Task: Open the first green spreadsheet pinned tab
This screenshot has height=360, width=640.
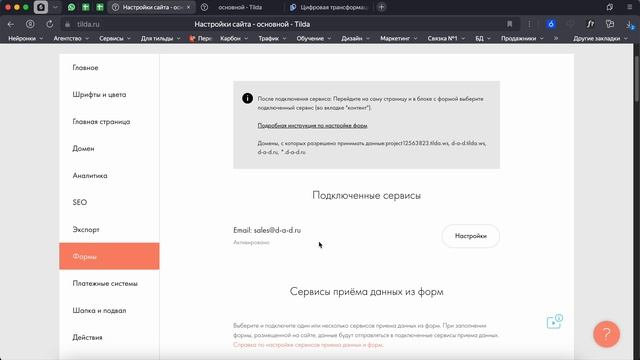Action: 86,7
